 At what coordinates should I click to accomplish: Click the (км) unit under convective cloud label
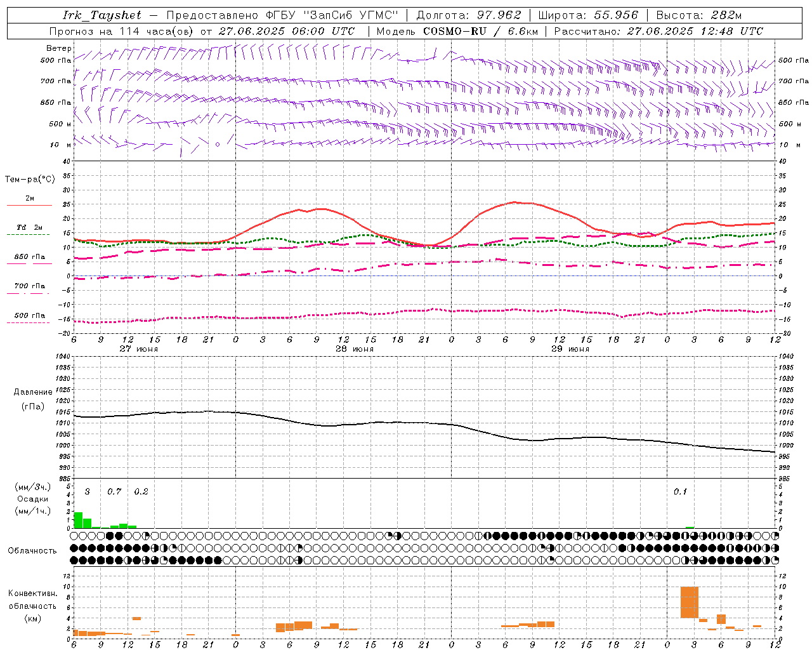click(x=32, y=618)
